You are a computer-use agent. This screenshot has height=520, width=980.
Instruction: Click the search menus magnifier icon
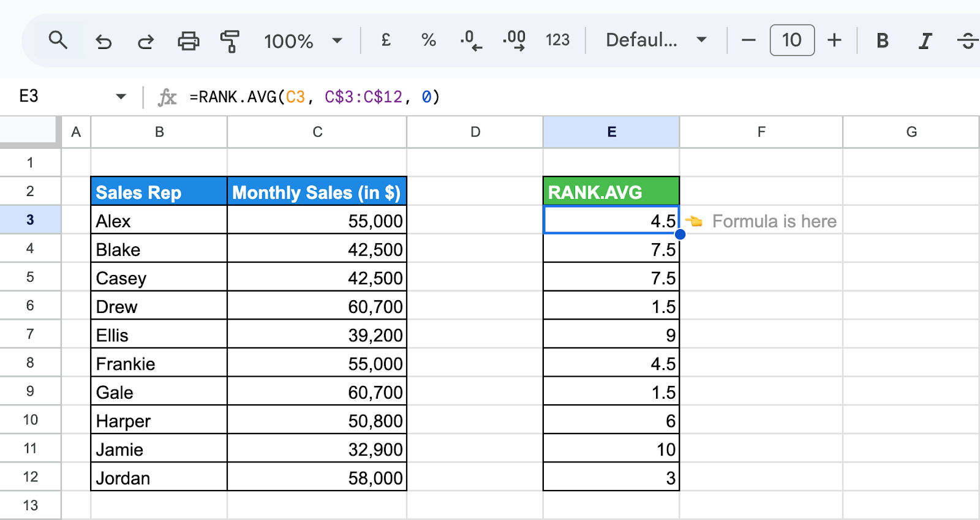(58, 40)
